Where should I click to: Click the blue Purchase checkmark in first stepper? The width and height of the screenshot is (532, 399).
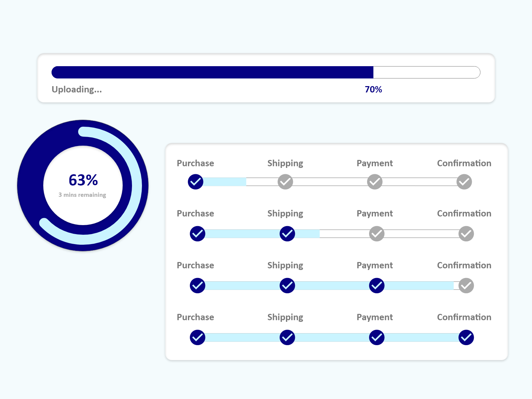click(x=196, y=182)
